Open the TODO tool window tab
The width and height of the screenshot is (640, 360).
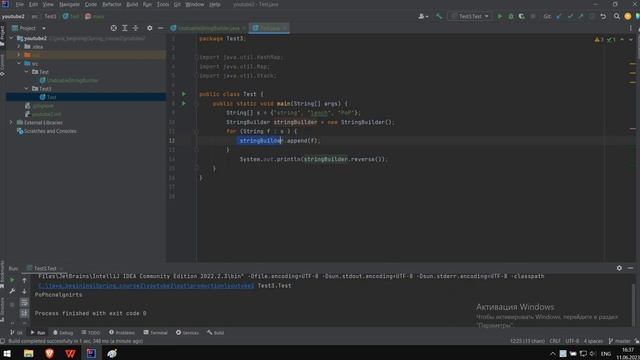click(91, 333)
